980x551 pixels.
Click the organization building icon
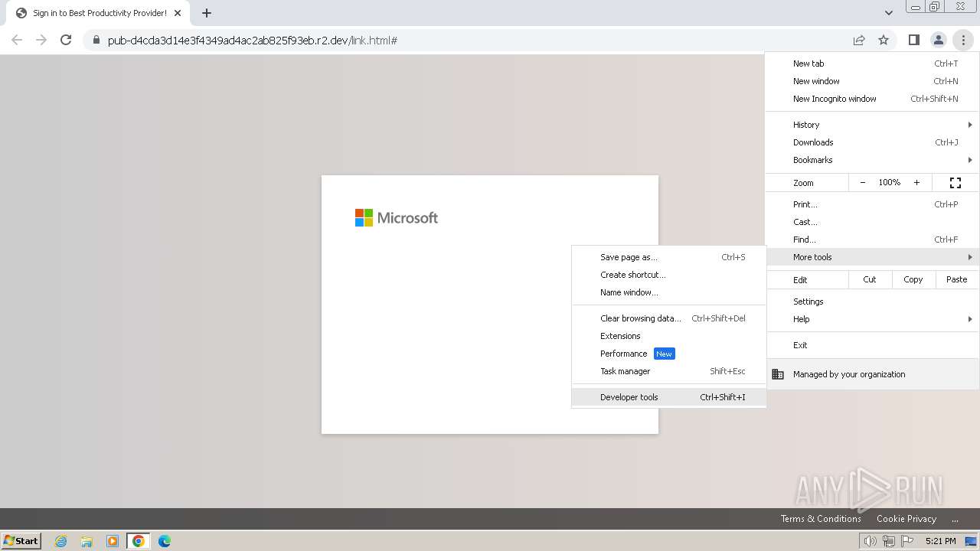(778, 374)
